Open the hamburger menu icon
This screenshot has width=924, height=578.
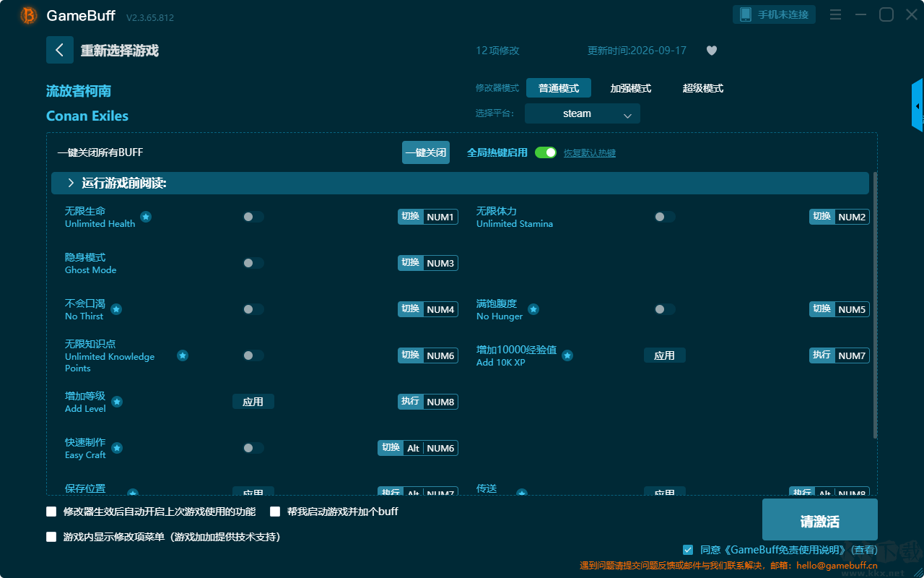coord(835,14)
